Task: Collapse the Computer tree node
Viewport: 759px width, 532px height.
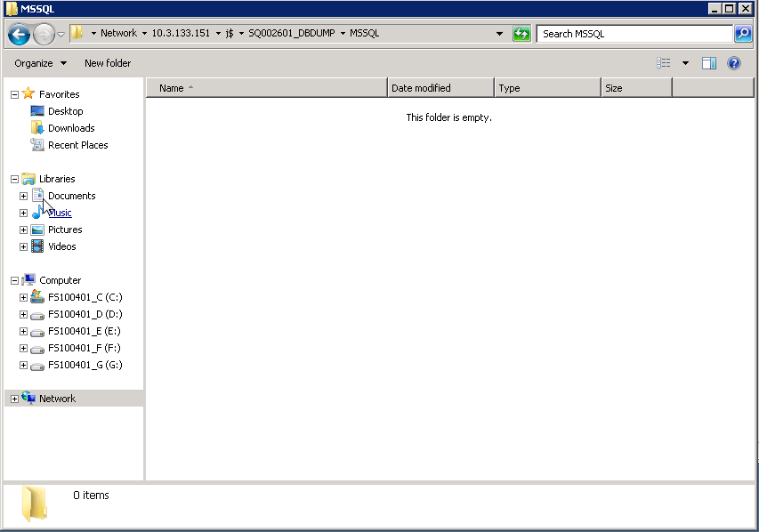Action: coord(14,280)
